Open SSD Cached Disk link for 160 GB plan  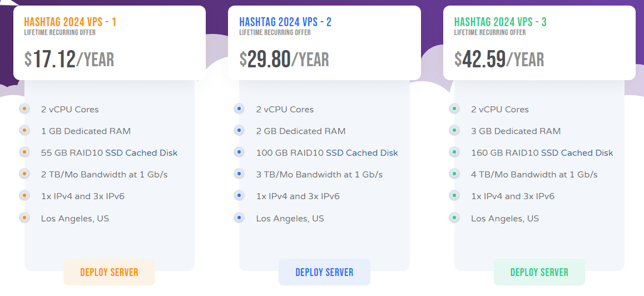point(577,152)
